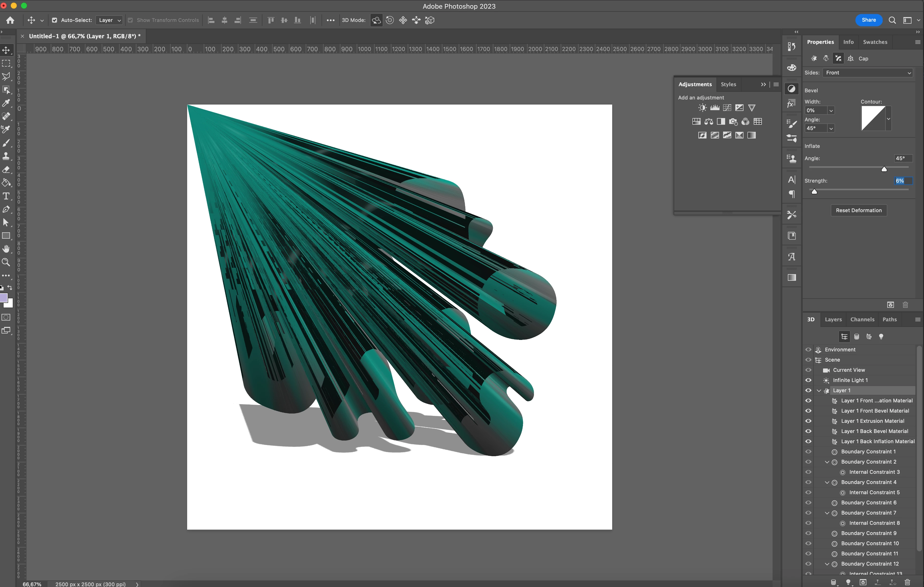Hide Layer 1 Extrusion Material
The width and height of the screenshot is (924, 587).
(x=808, y=421)
